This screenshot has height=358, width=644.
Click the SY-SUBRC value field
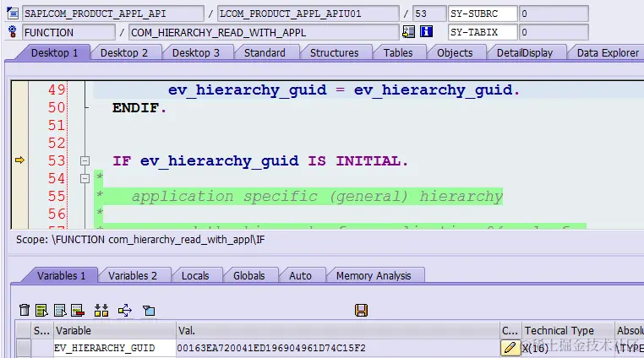554,14
